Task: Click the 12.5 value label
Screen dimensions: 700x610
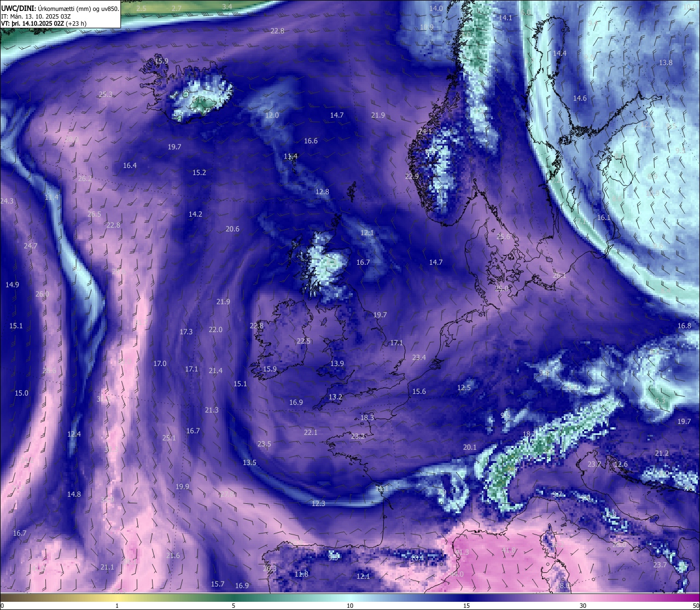Action: pyautogui.click(x=464, y=387)
